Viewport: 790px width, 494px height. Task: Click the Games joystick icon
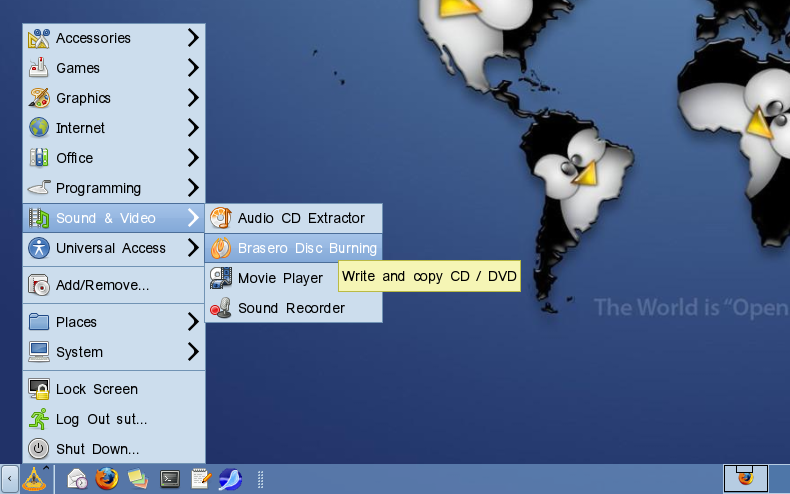tap(39, 68)
